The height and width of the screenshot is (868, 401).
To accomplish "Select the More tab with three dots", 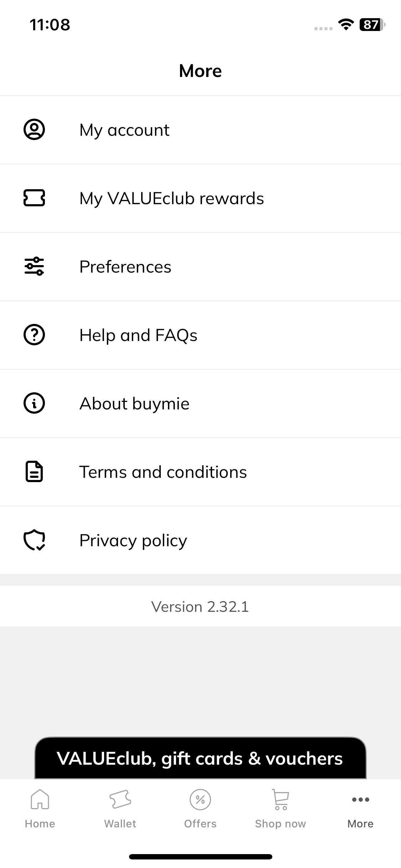I will (x=361, y=809).
